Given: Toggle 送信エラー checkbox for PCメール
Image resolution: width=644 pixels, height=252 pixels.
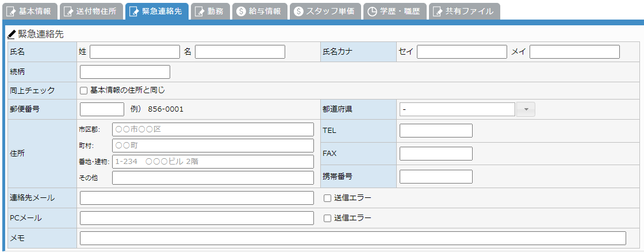Looking at the screenshot, I should pos(327,218).
